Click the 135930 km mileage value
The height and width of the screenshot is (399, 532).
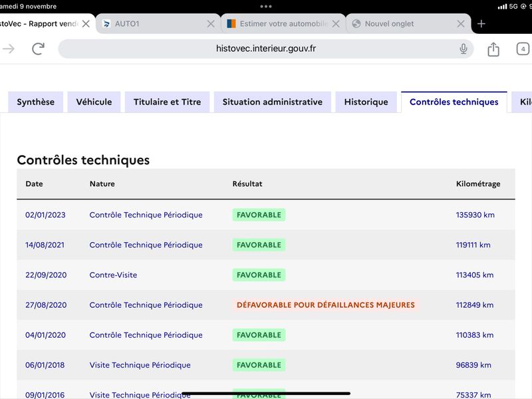click(475, 215)
